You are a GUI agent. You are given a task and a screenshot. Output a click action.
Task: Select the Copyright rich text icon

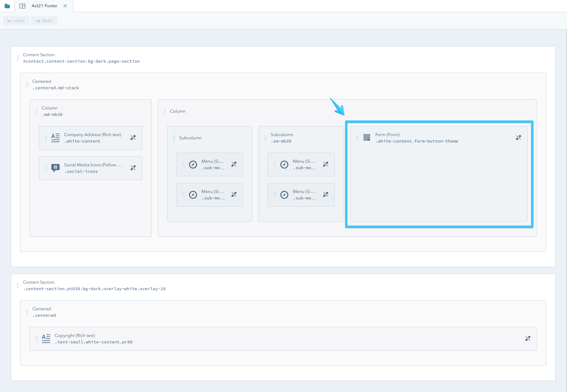46,339
